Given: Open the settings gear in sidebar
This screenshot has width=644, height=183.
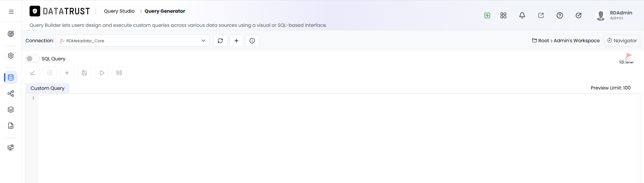Looking at the screenshot, I should 11,56.
